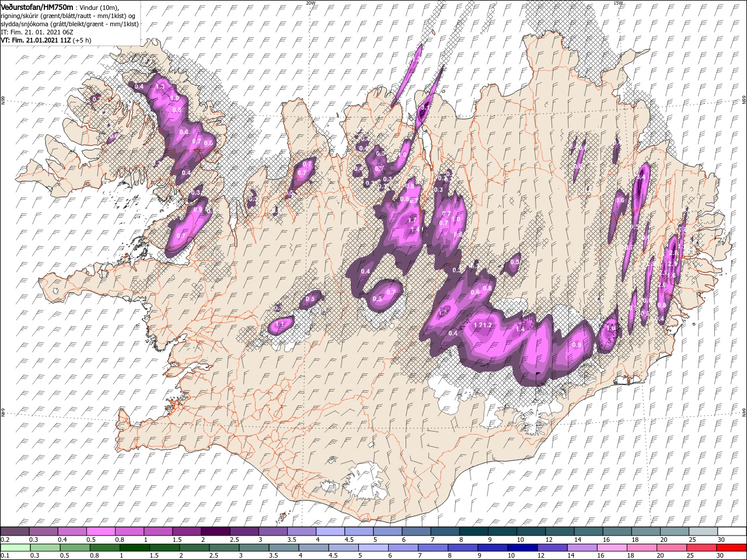Click the white 30 mm snow legend swatch

(732, 531)
